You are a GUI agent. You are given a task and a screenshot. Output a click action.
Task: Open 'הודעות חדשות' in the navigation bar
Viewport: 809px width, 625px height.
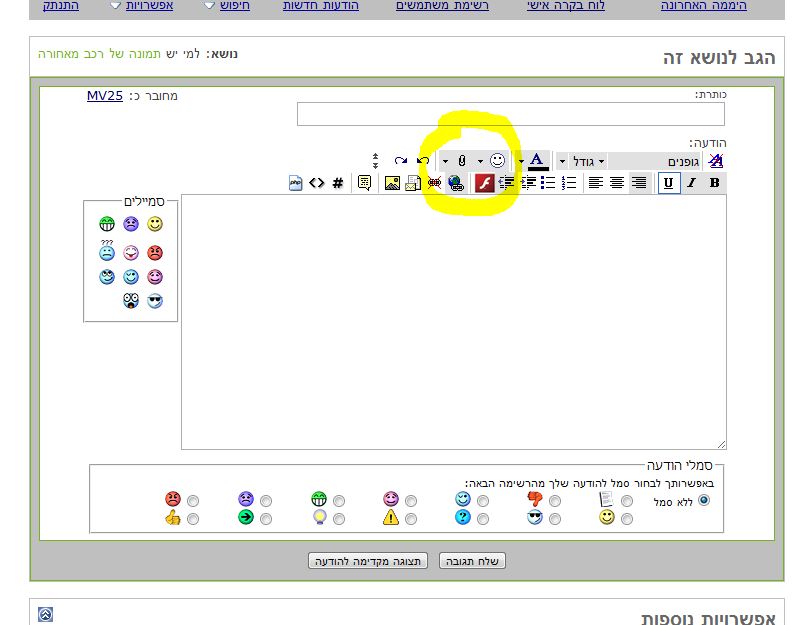pos(320,6)
